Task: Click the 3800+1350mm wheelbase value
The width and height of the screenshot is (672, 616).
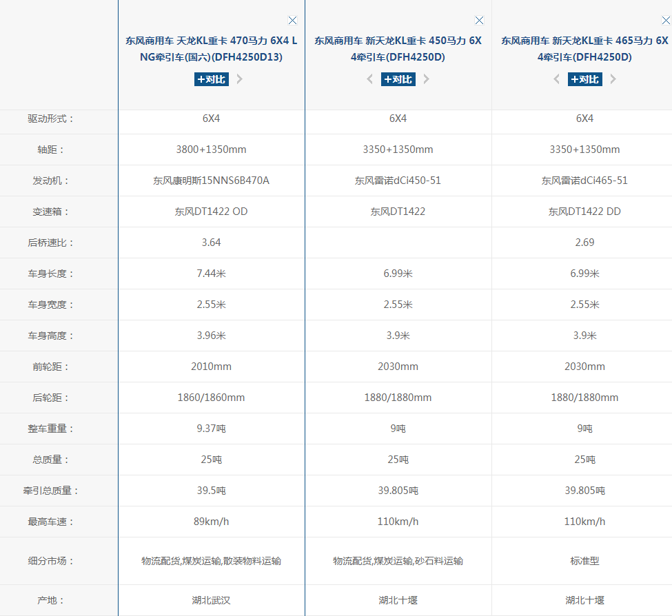Action: point(212,150)
